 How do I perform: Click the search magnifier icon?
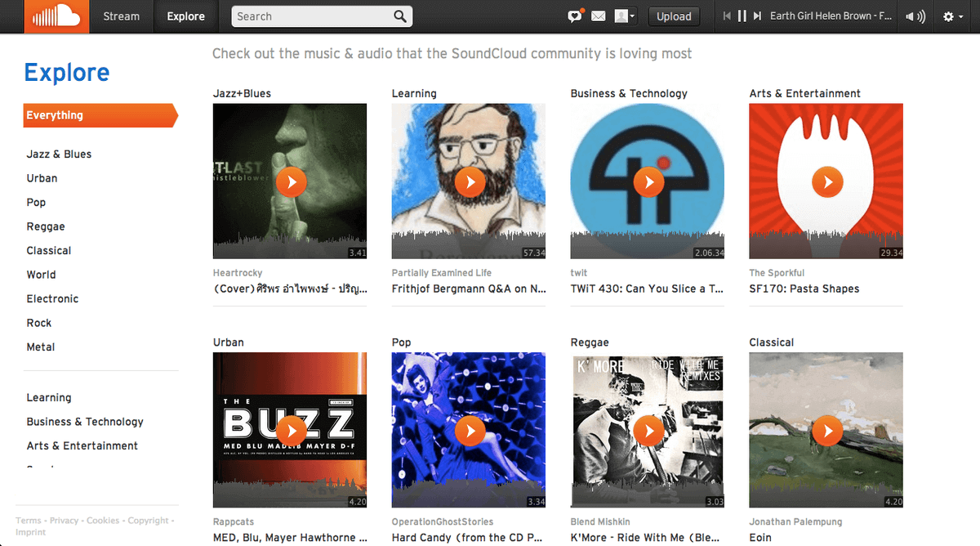tap(400, 16)
